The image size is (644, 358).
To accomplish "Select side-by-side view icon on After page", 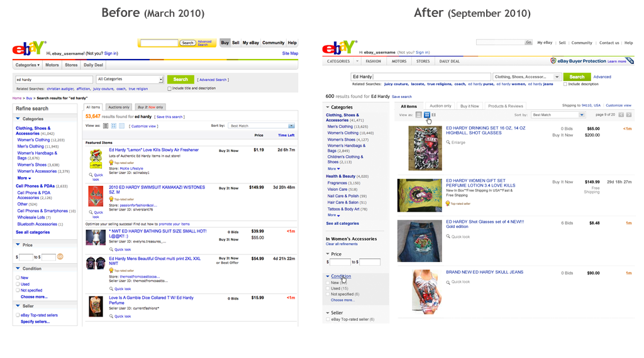I will pyautogui.click(x=434, y=115).
